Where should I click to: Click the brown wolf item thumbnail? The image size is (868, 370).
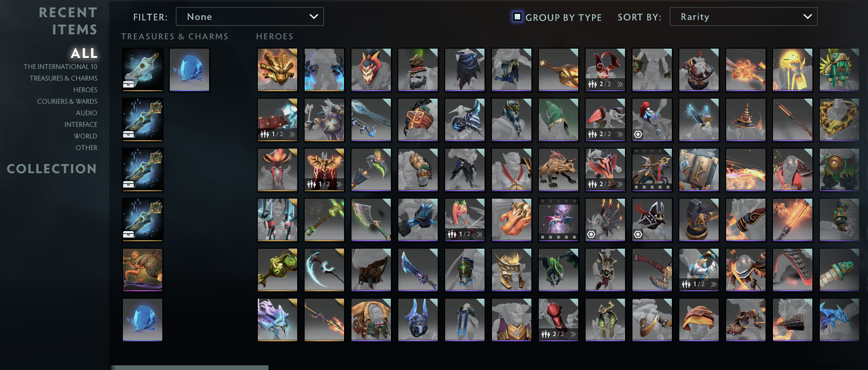pos(558,169)
